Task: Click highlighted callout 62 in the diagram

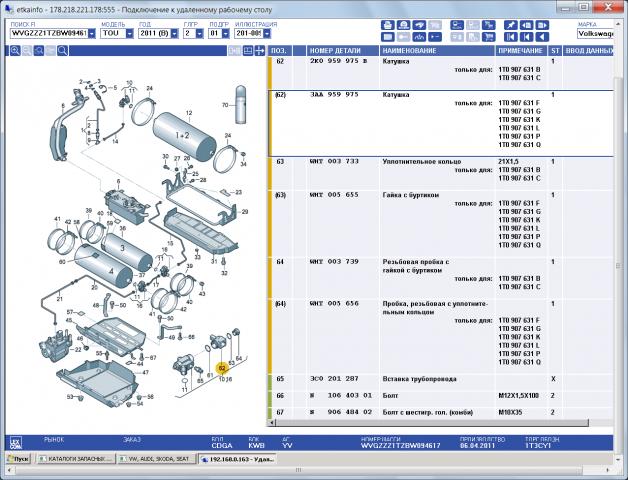Action: pyautogui.click(x=221, y=368)
